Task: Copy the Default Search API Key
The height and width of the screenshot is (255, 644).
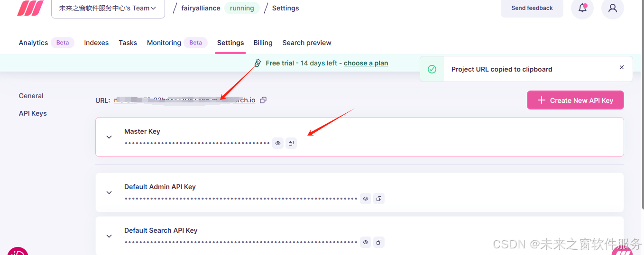Action: coord(378,242)
